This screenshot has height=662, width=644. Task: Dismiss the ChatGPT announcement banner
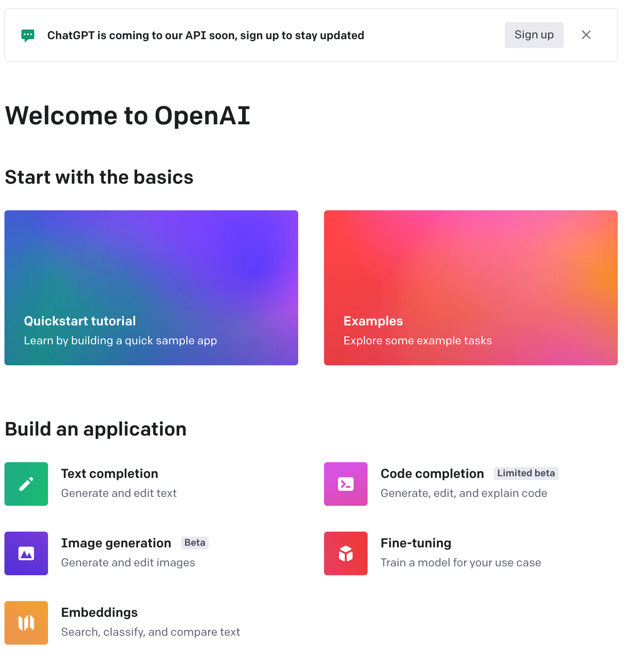(x=586, y=35)
